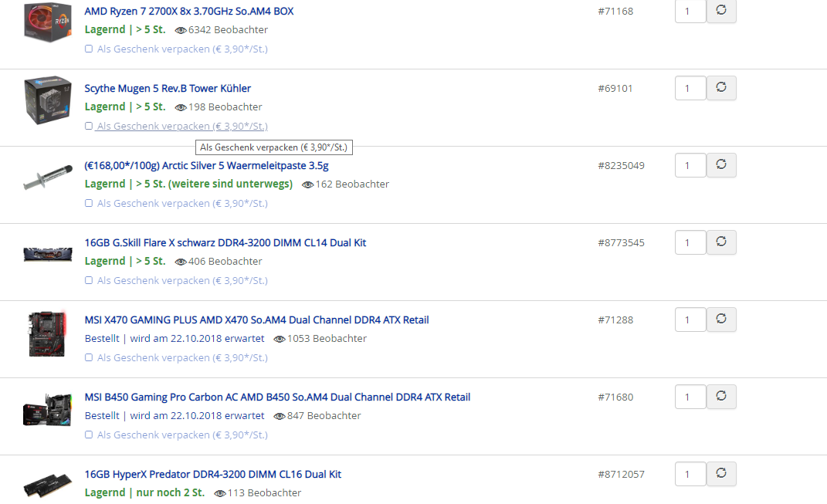Click eye icon beside 113 Beobachter
827x504 pixels.
click(220, 493)
